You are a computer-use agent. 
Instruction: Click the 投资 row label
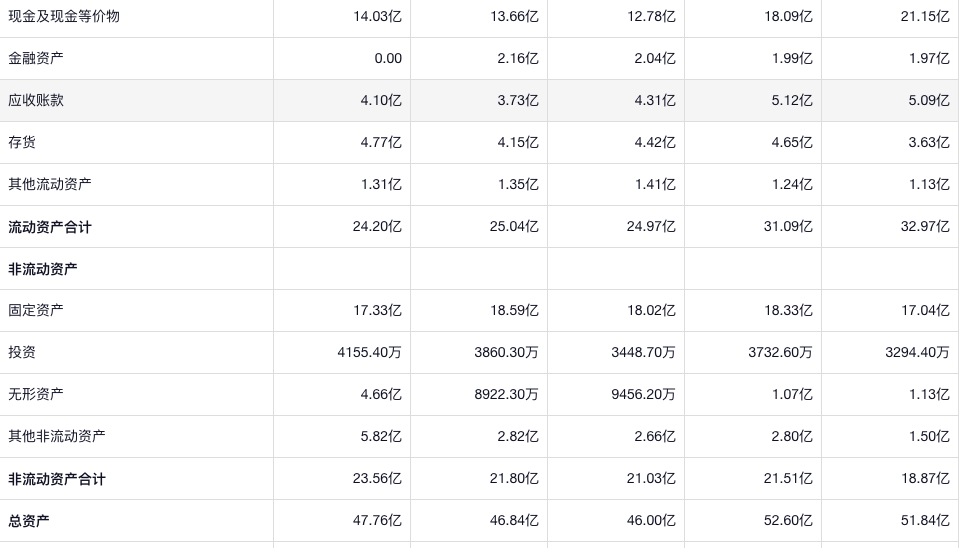[x=22, y=352]
